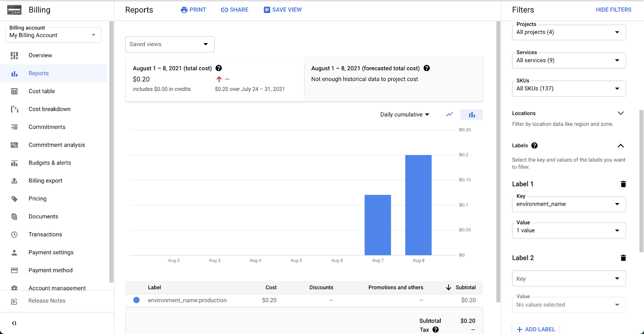644x334 pixels.
Task: Open the Saved views dropdown
Action: (169, 44)
